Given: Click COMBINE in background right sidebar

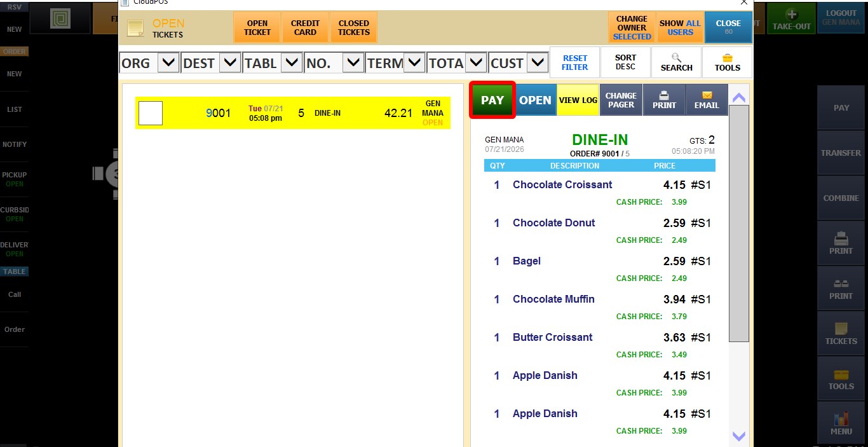Looking at the screenshot, I should coord(841,198).
